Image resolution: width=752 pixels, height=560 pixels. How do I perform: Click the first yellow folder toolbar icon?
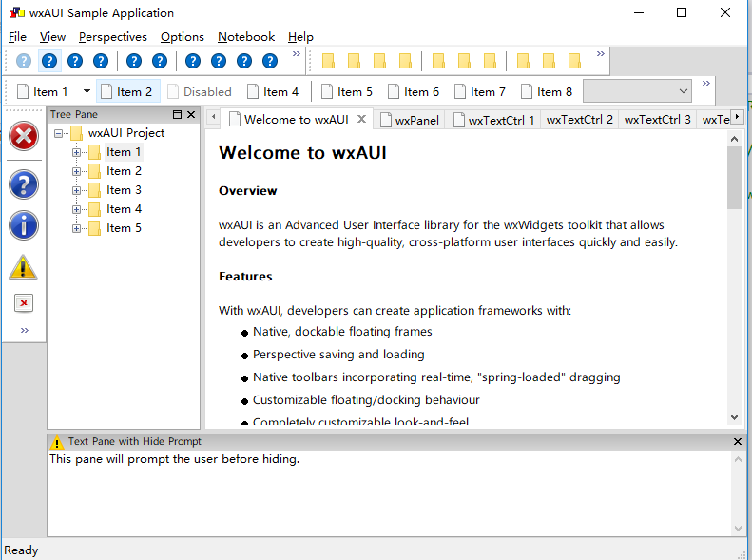[x=328, y=61]
